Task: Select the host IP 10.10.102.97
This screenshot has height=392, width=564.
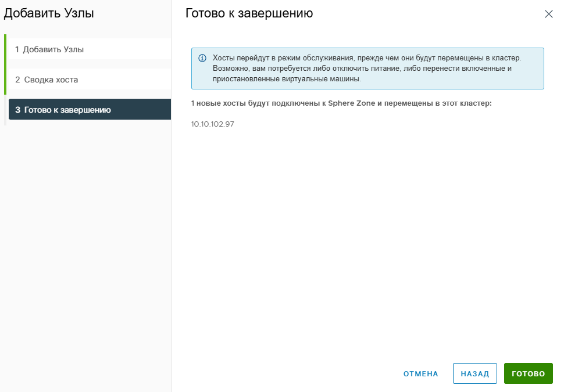Action: pyautogui.click(x=213, y=124)
